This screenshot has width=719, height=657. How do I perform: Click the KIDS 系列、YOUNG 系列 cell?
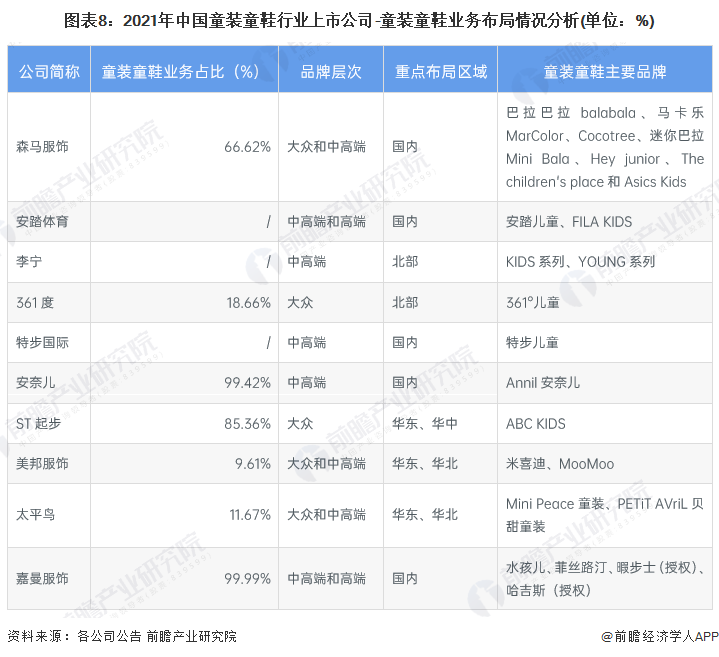(605, 262)
